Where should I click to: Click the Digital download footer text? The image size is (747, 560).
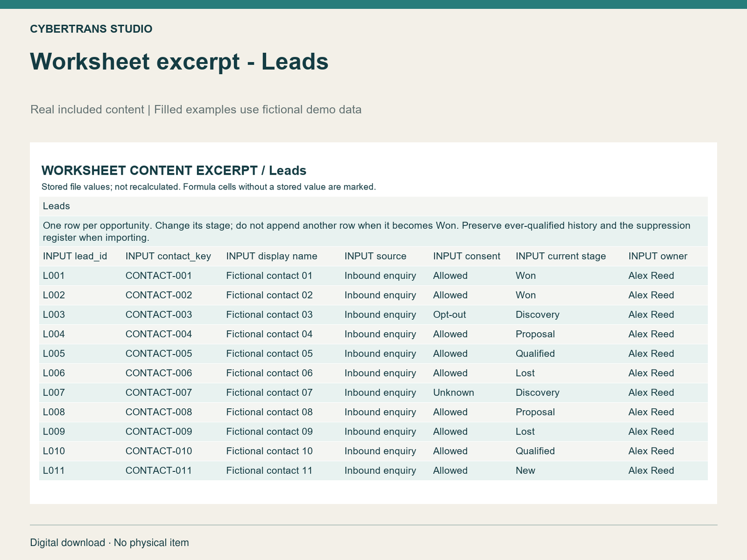click(109, 543)
